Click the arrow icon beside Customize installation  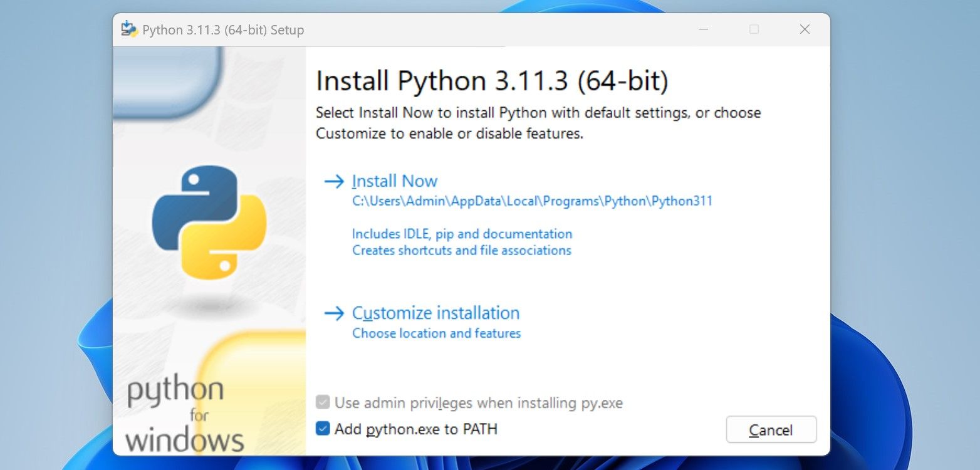click(x=333, y=313)
